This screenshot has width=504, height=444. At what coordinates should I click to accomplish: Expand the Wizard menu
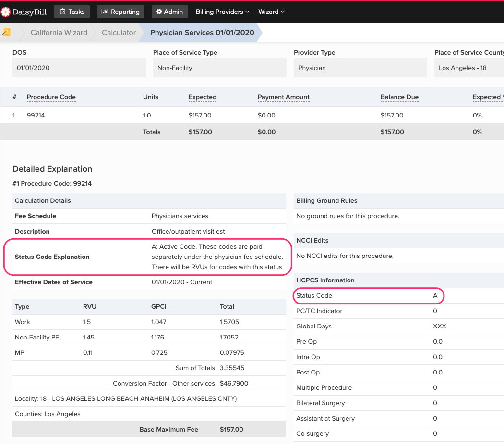click(271, 12)
